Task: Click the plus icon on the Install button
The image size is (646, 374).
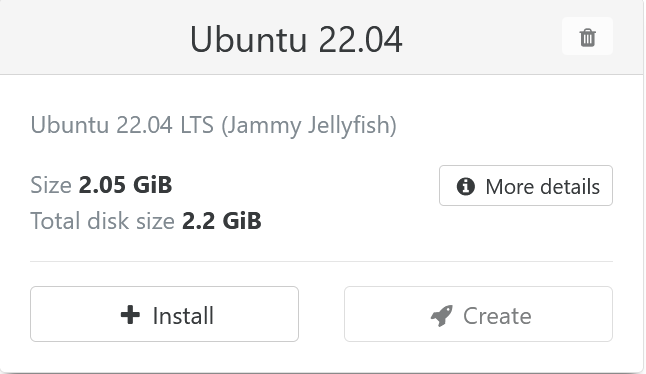Action: coord(130,315)
